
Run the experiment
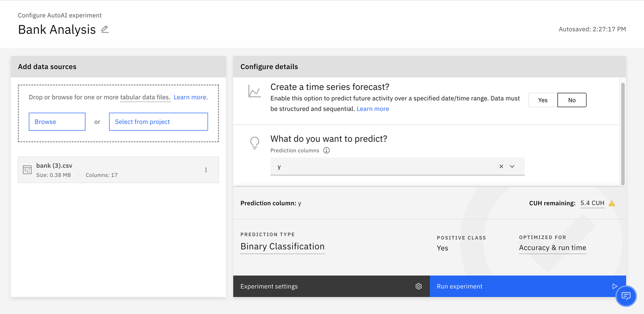click(528, 286)
